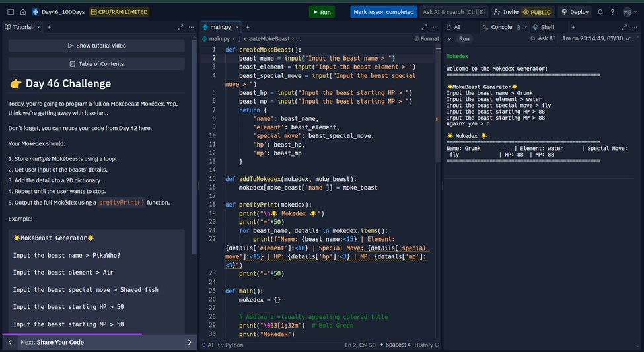
Task: Collapse the console Run output chevron
Action: (449, 38)
